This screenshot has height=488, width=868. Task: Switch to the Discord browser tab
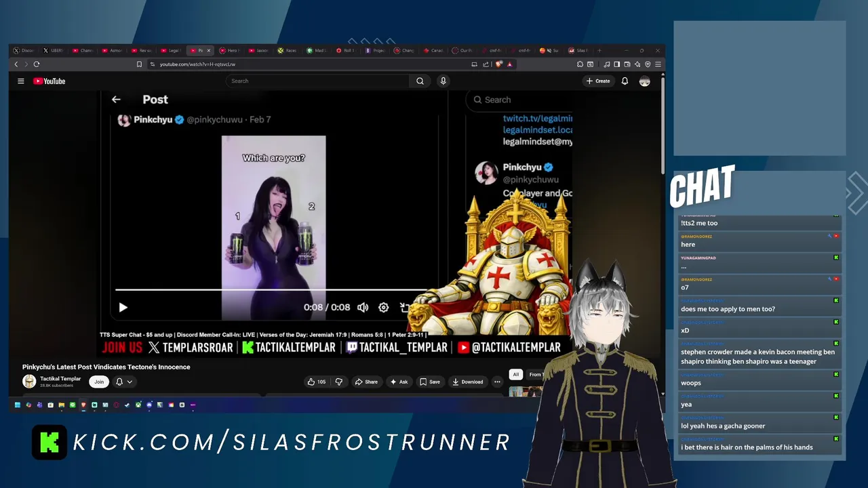coord(24,50)
